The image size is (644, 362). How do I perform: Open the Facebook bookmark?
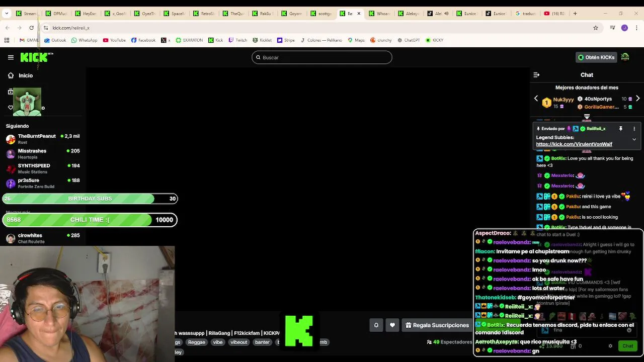[143, 40]
